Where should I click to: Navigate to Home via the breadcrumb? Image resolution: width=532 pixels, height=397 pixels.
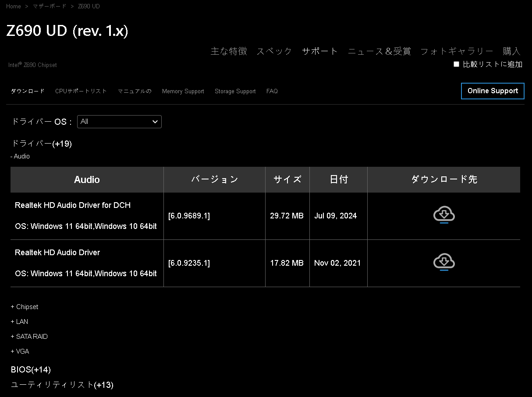point(13,6)
